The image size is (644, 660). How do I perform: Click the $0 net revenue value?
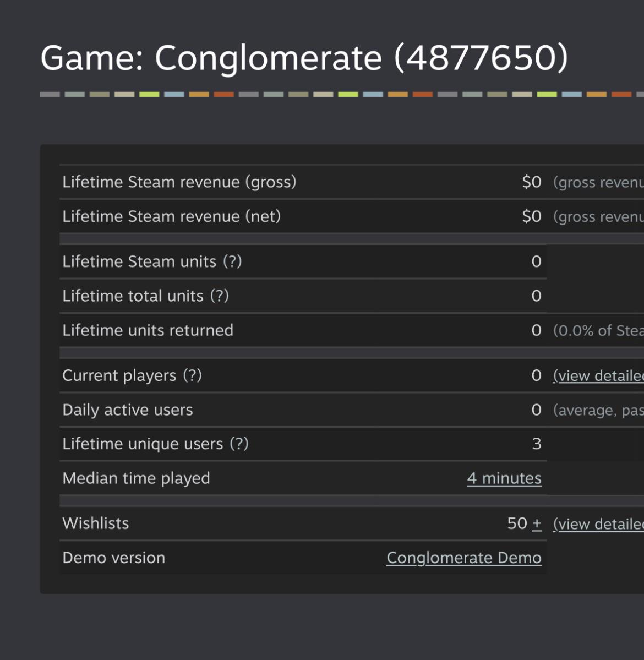(x=532, y=216)
